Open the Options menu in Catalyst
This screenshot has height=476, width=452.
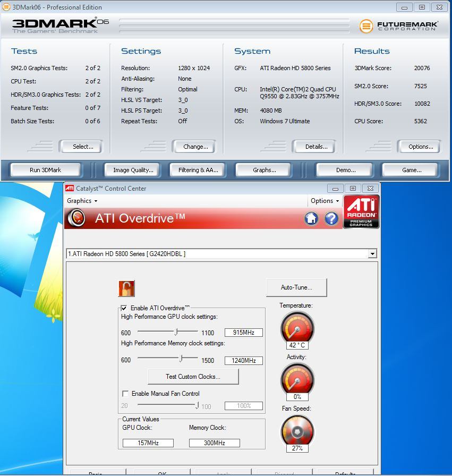325,201
